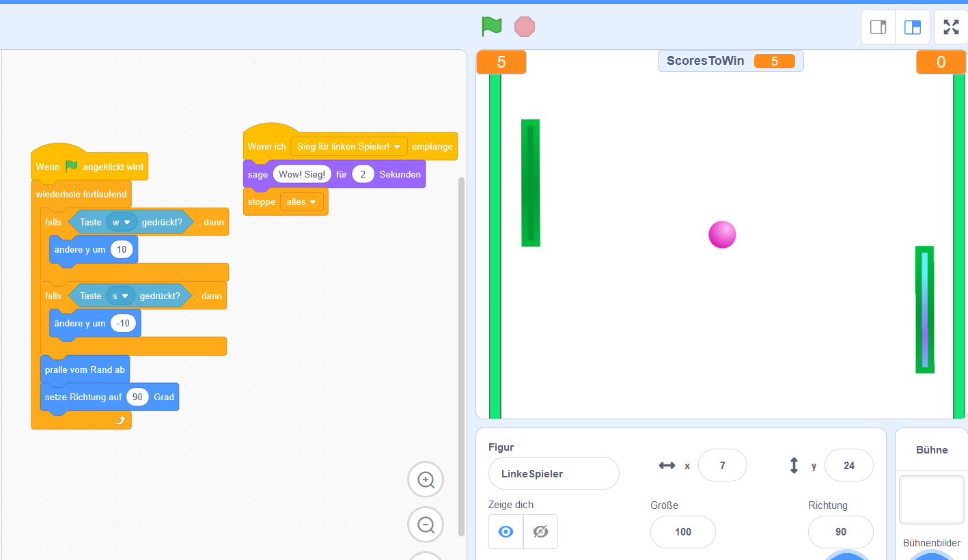Zoom in on the code workspace
The image size is (968, 560).
(426, 479)
